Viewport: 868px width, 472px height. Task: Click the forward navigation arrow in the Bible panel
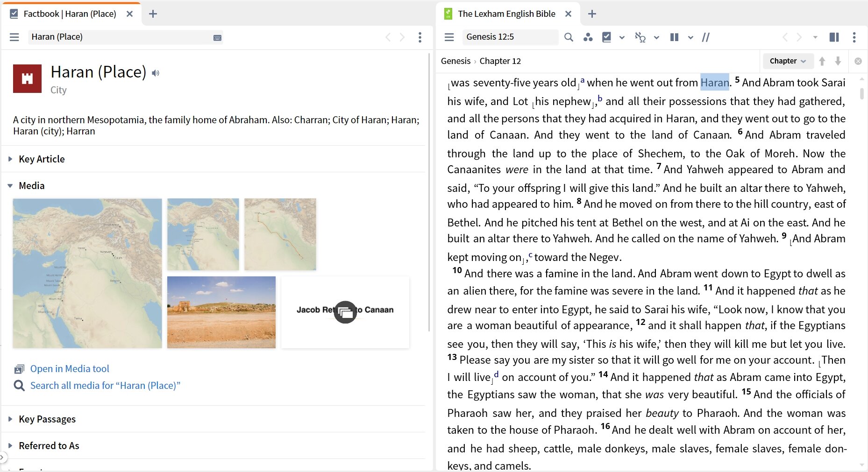800,37
